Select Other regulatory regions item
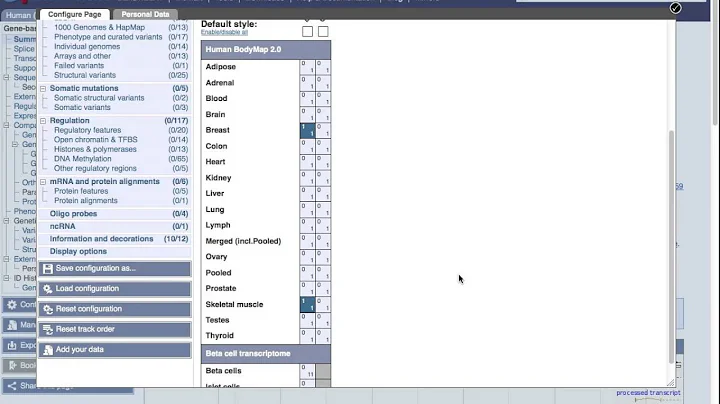Image resolution: width=720 pixels, height=404 pixels. click(x=95, y=168)
